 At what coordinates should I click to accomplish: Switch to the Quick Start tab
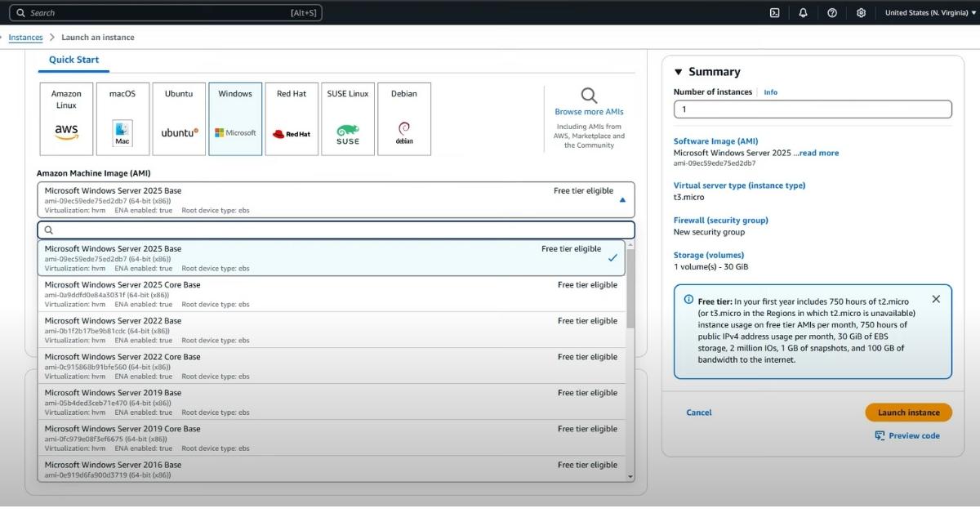[x=73, y=60]
